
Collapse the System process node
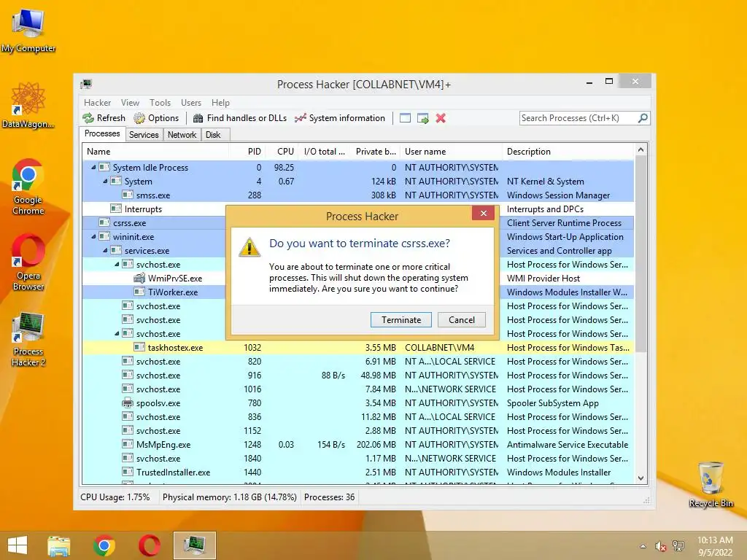coord(105,181)
